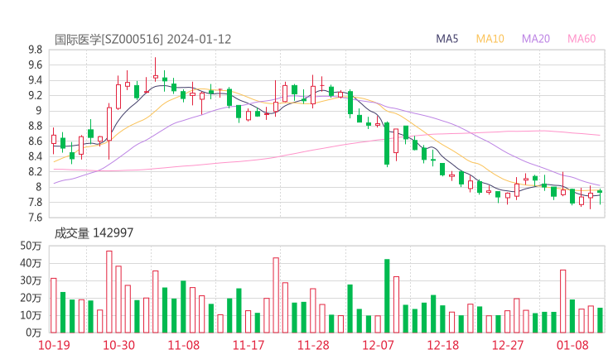The height and width of the screenshot is (364, 613).
Task: Click the 8.2 price axis label
Action: (x=35, y=172)
